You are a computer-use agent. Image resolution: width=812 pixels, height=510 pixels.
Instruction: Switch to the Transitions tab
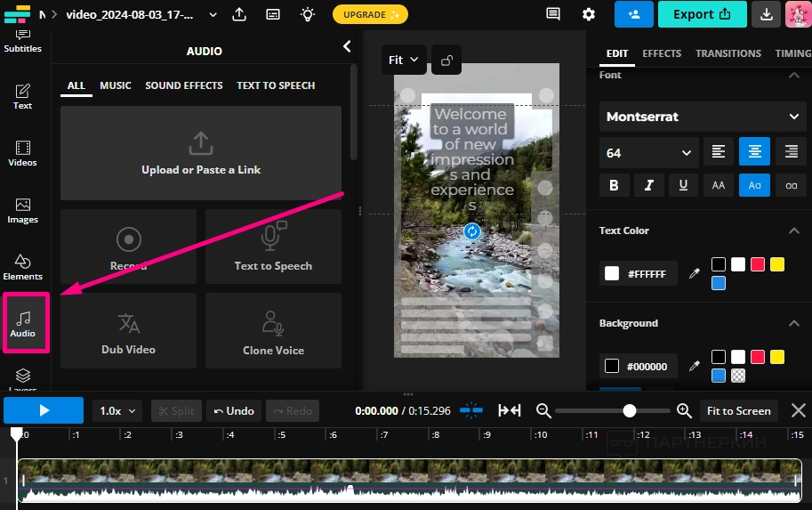tap(728, 53)
